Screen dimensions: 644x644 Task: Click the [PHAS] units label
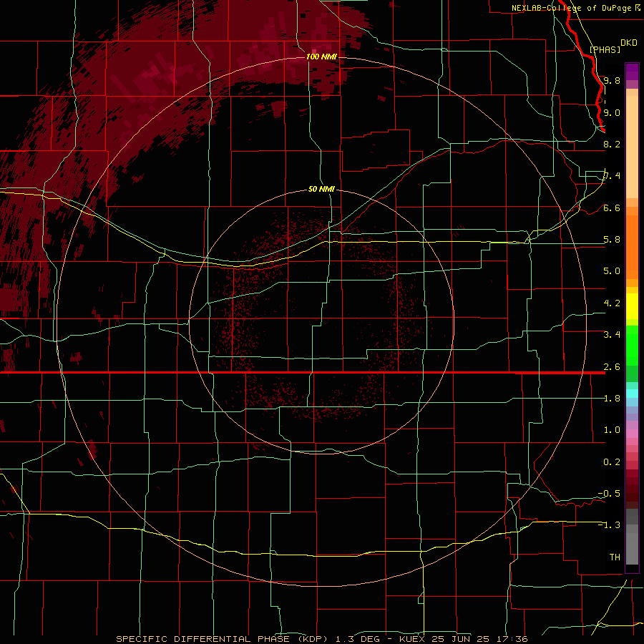[605, 49]
